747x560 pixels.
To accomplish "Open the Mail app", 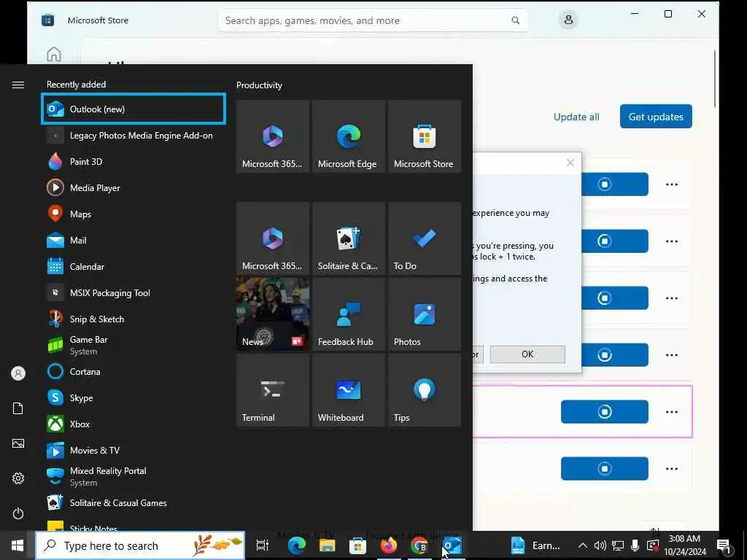I will tap(133, 240).
